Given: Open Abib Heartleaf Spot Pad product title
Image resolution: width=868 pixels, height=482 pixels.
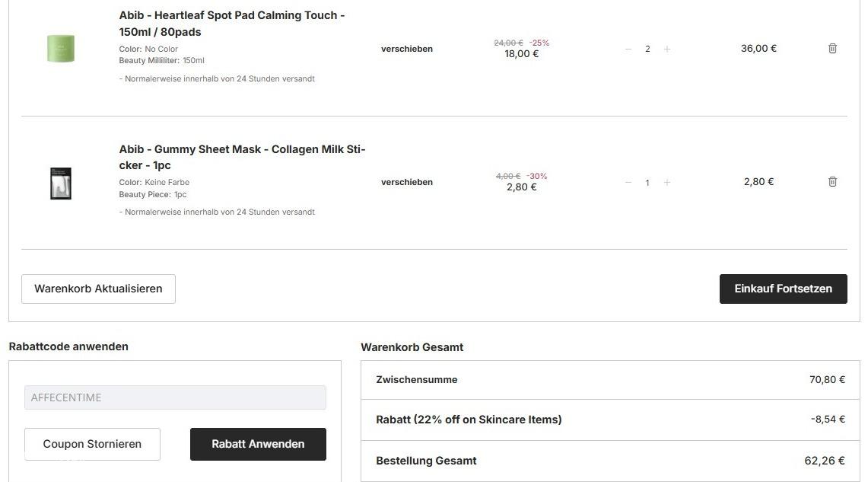Looking at the screenshot, I should point(231,24).
